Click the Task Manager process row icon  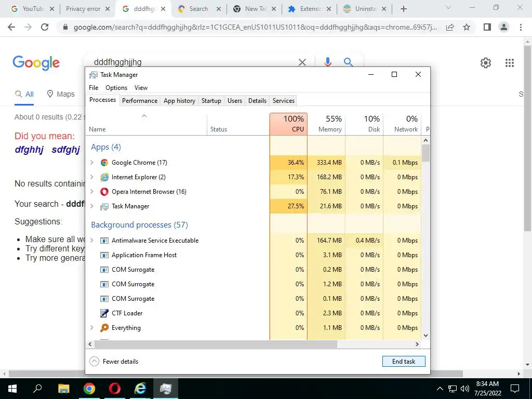coord(104,206)
